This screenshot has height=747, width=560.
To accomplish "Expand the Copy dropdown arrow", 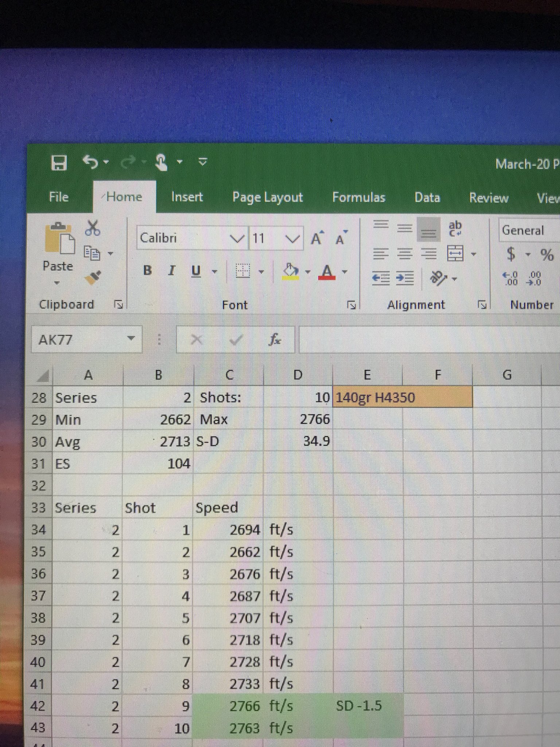I will coord(110,253).
